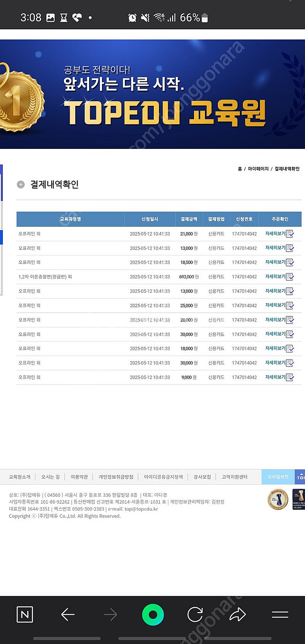Viewport: 305px width, 644px height.
Task: Click the 신청번호 column header
Action: point(244,219)
